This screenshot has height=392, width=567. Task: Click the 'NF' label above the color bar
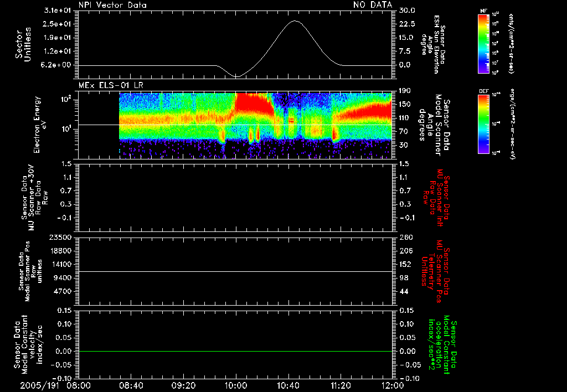(484, 11)
